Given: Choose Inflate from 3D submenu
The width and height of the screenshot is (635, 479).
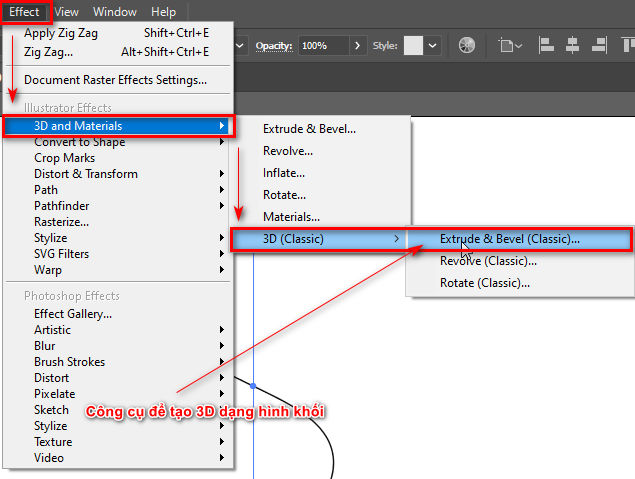Looking at the screenshot, I should [284, 173].
